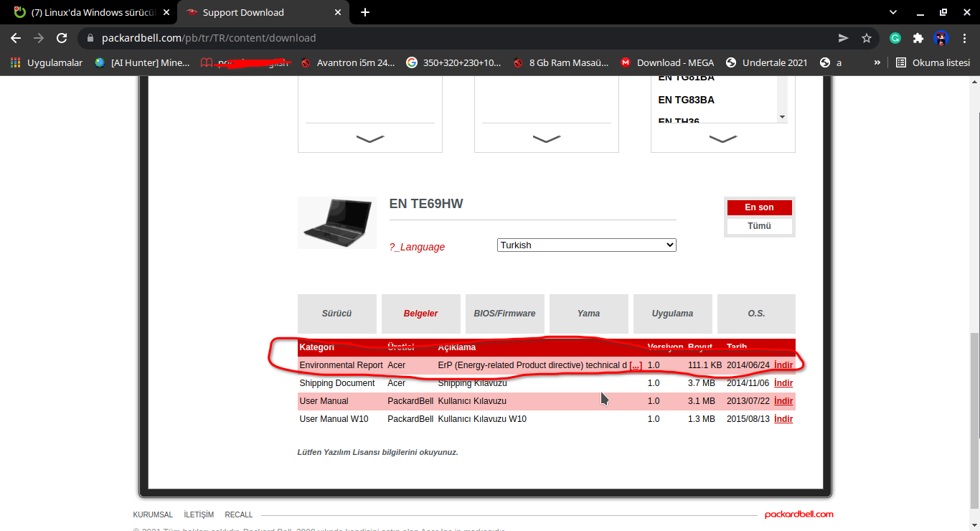Click the model list scrollbar down arrow
980x531 pixels.
pyautogui.click(x=782, y=117)
